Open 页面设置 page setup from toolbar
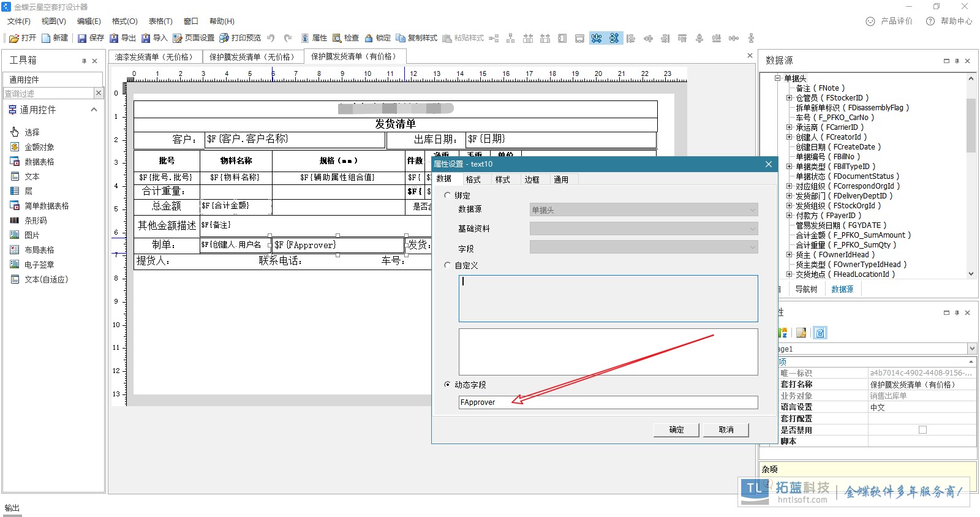The height and width of the screenshot is (517, 980). point(178,38)
